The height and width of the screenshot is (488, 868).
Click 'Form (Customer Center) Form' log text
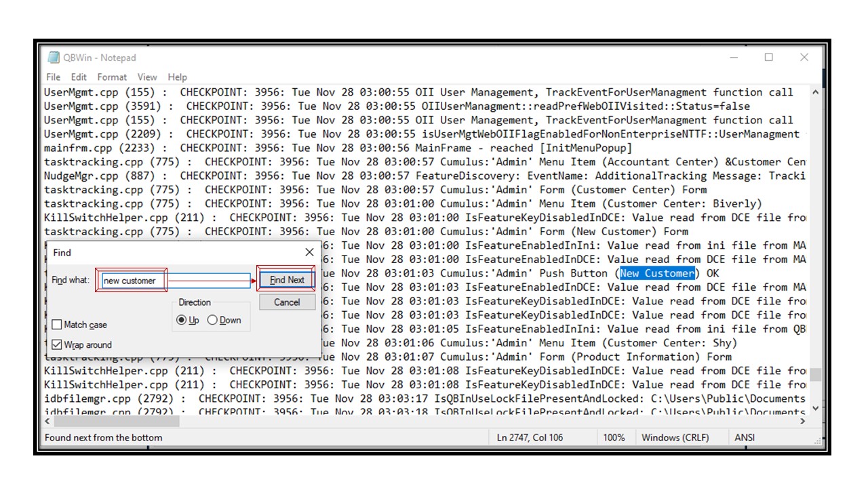pyautogui.click(x=623, y=190)
